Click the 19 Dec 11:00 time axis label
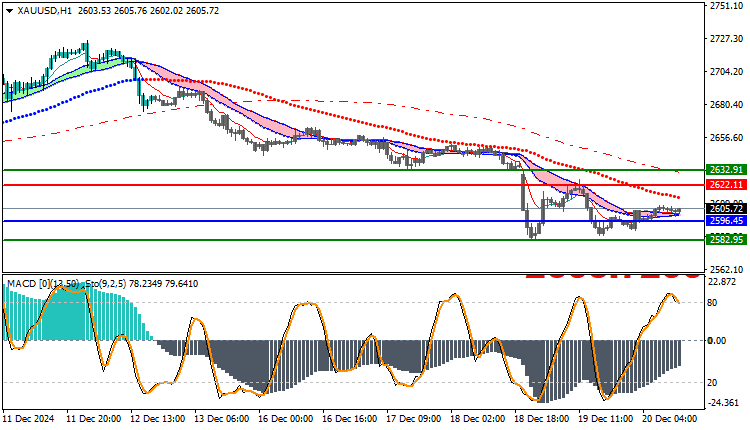The image size is (750, 430). 606,419
